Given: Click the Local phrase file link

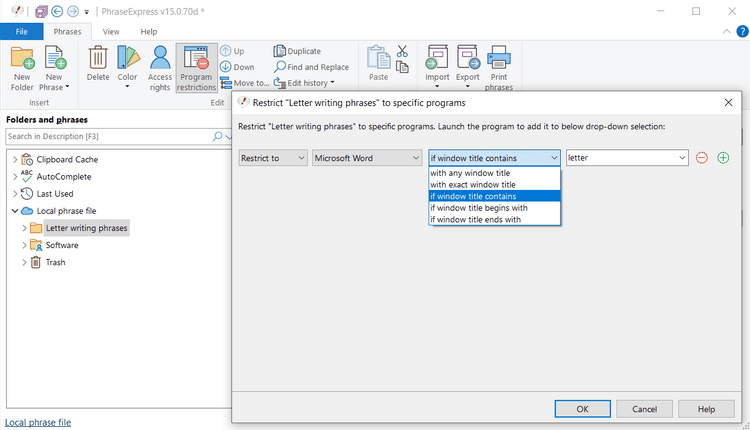Looking at the screenshot, I should tap(38, 422).
